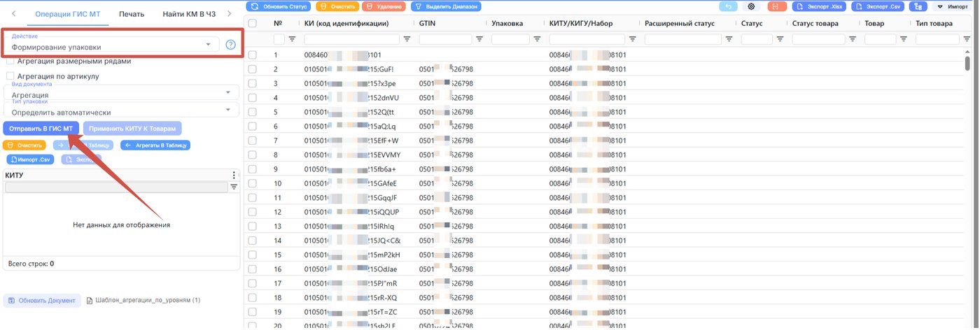The width and height of the screenshot is (980, 330).
Task: Click the Отправить в ГИС МТ button
Action: (x=41, y=129)
